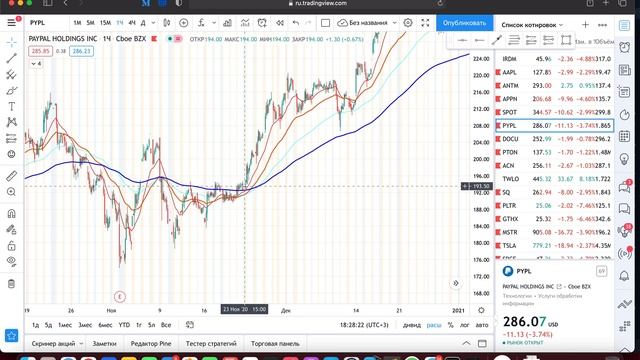The image size is (640, 360).
Task: Toggle the расш extended hours option
Action: tap(434, 325)
